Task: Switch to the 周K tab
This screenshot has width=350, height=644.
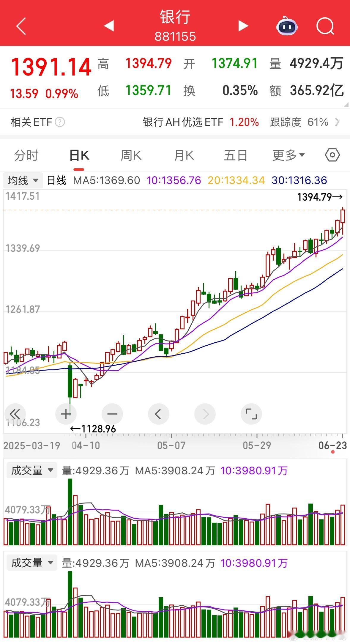Action: point(131,155)
